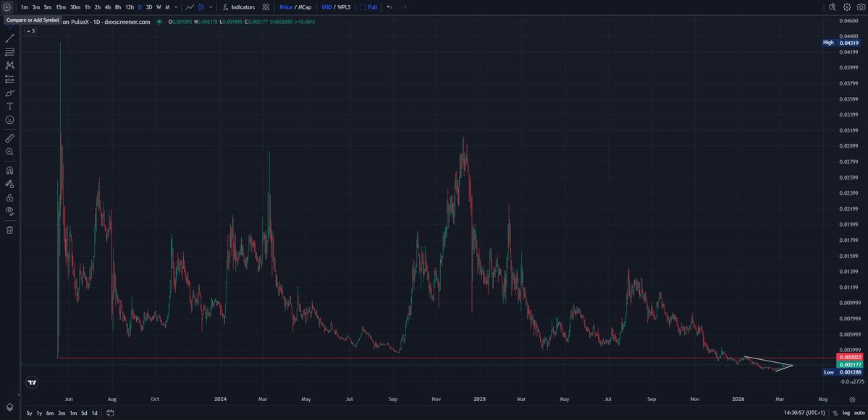Set date range to 5d

[x=84, y=413]
